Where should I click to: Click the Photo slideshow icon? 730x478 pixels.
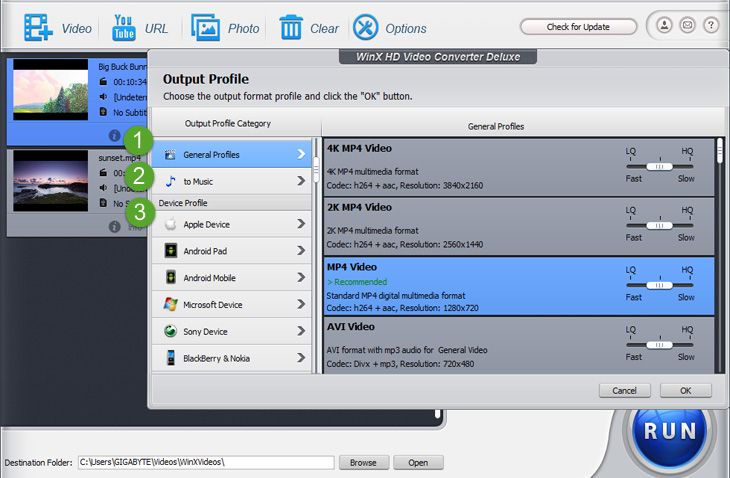(x=206, y=27)
